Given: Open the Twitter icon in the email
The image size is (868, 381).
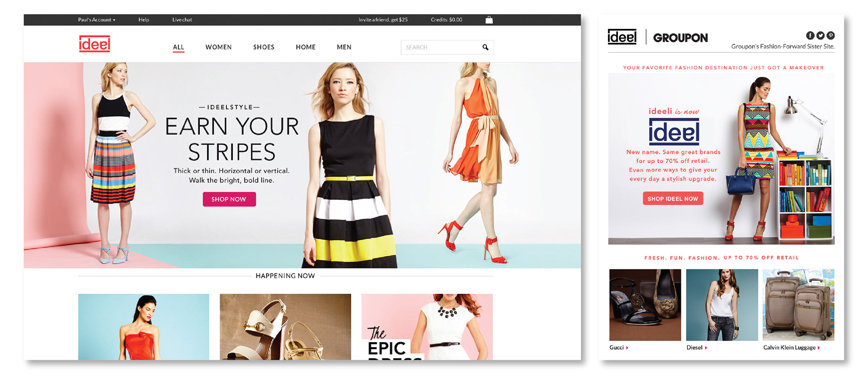Looking at the screenshot, I should click(x=820, y=36).
